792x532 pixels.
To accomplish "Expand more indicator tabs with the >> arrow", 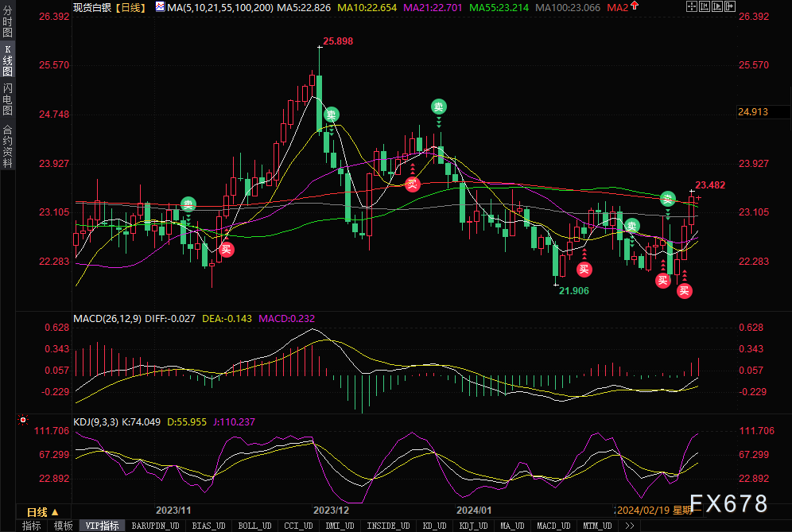I will click(x=629, y=526).
